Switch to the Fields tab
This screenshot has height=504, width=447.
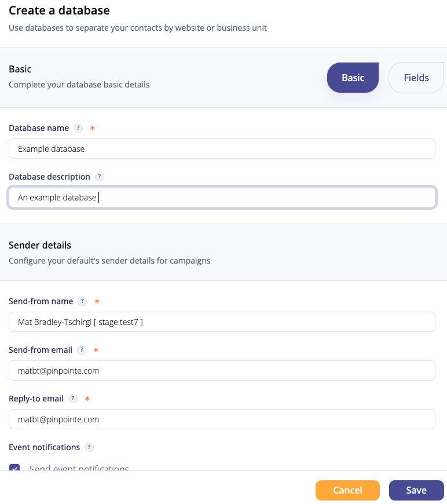click(x=416, y=78)
